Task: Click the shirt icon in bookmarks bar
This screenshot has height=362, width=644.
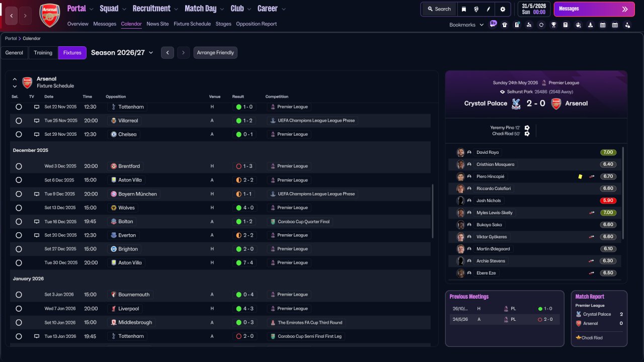Action: (505, 25)
